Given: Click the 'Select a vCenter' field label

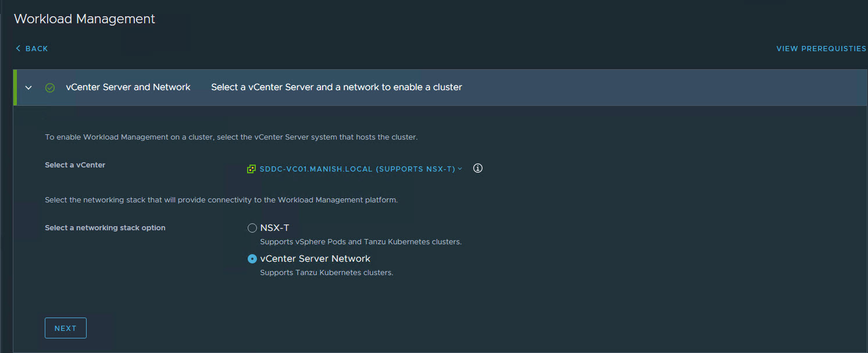Looking at the screenshot, I should pos(75,165).
